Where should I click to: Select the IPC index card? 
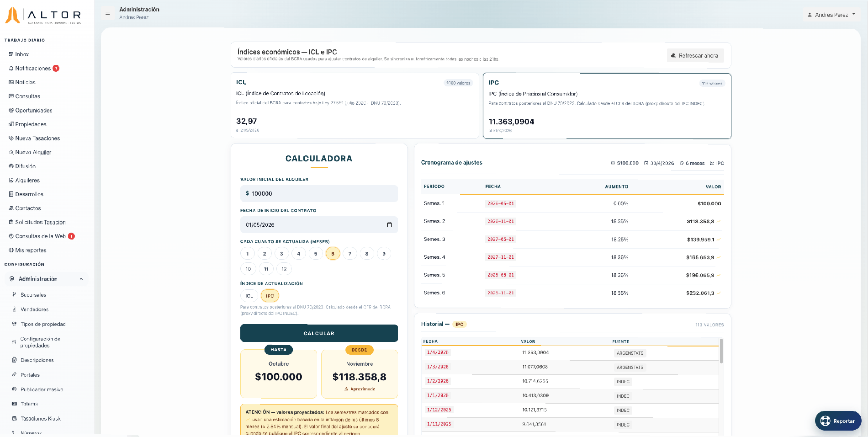(x=607, y=106)
